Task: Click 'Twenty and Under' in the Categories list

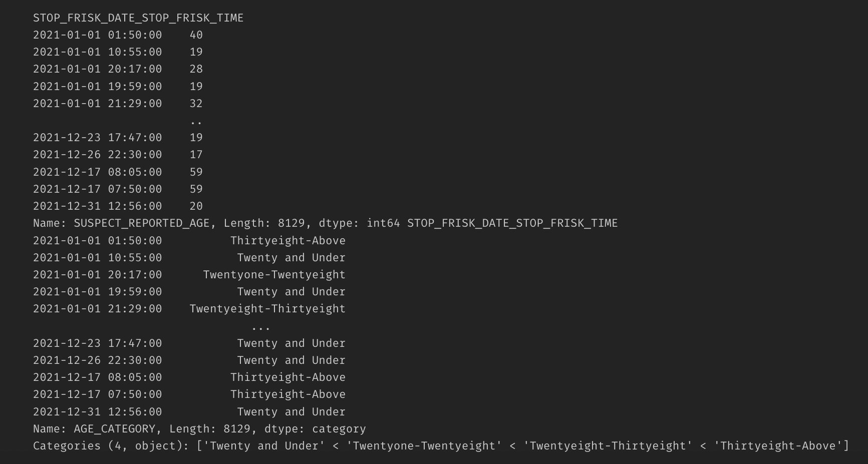Action: pyautogui.click(x=264, y=446)
